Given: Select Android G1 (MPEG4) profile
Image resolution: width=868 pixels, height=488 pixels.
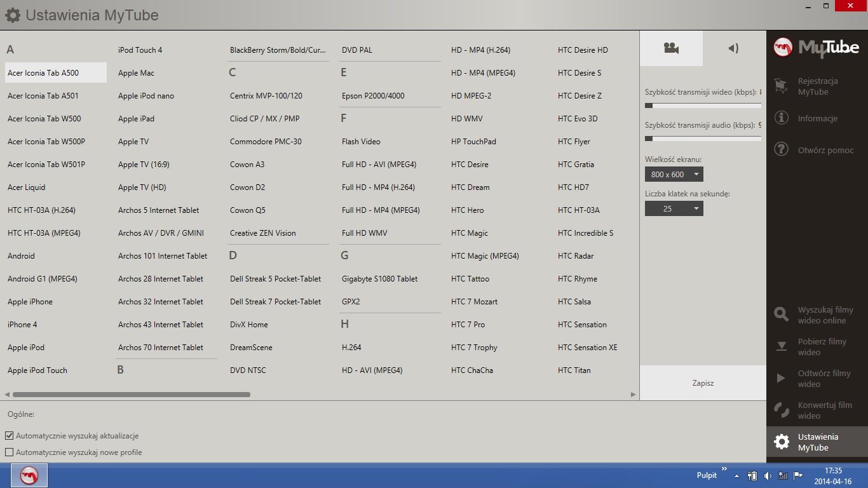Looking at the screenshot, I should [43, 278].
